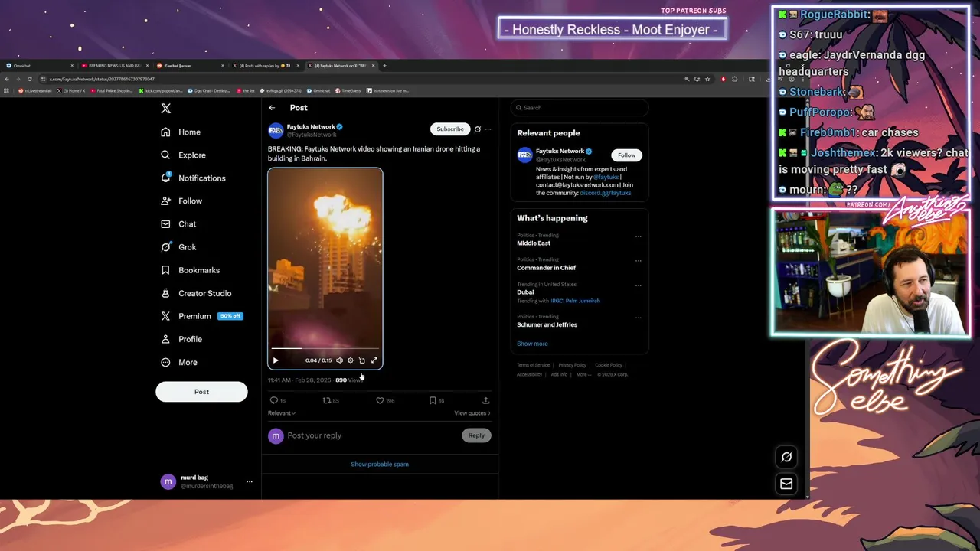Open Follow in the sidebar
The height and width of the screenshot is (551, 980).
pos(181,201)
